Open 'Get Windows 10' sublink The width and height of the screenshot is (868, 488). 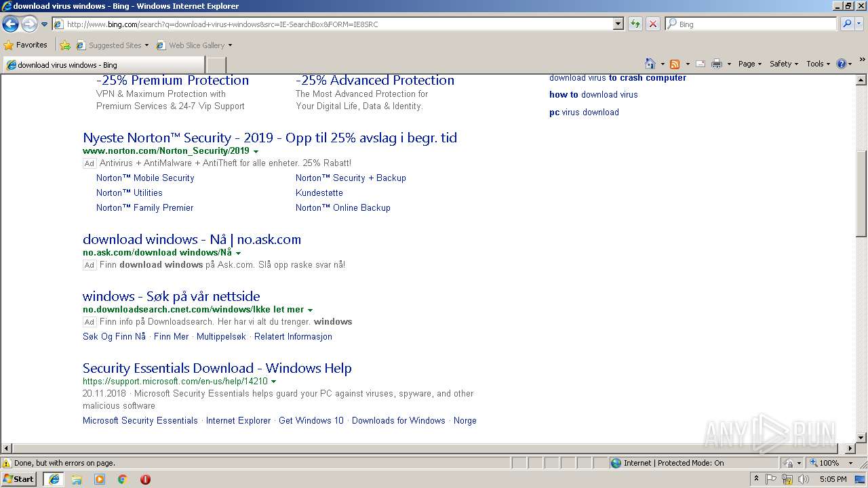tap(311, 420)
